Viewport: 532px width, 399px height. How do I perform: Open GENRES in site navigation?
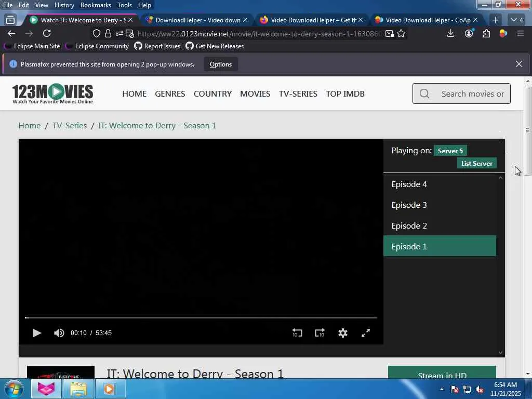tap(170, 94)
